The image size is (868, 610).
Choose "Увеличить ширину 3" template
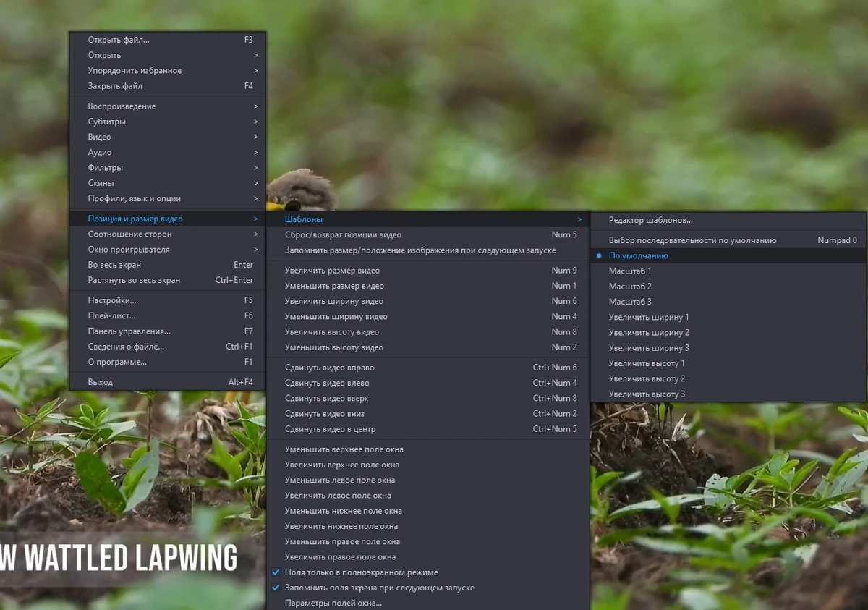click(728, 348)
